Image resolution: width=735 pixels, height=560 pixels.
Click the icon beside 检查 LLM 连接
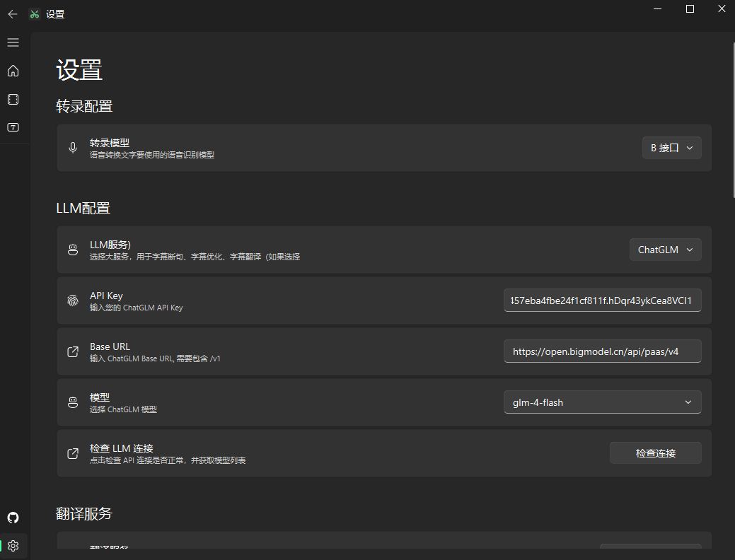click(x=73, y=453)
